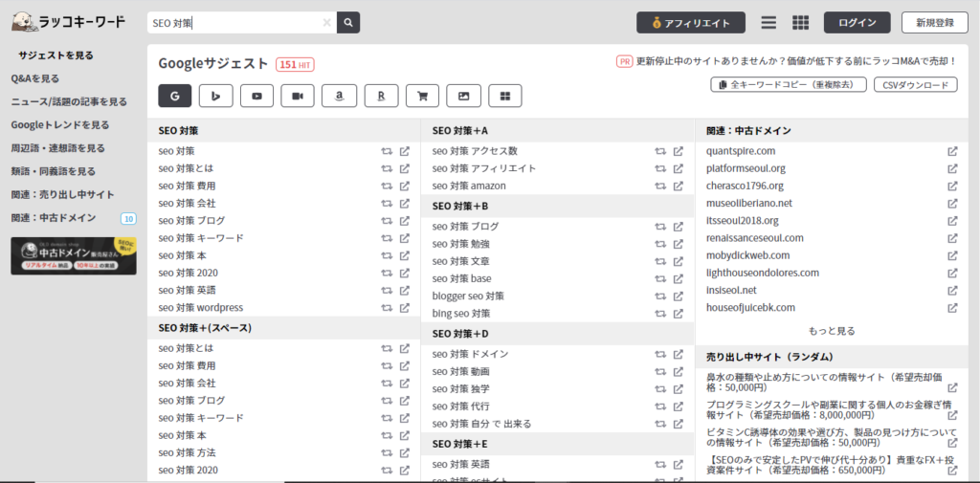Open external link for mobydickweb.com
The image size is (980, 483).
952,255
